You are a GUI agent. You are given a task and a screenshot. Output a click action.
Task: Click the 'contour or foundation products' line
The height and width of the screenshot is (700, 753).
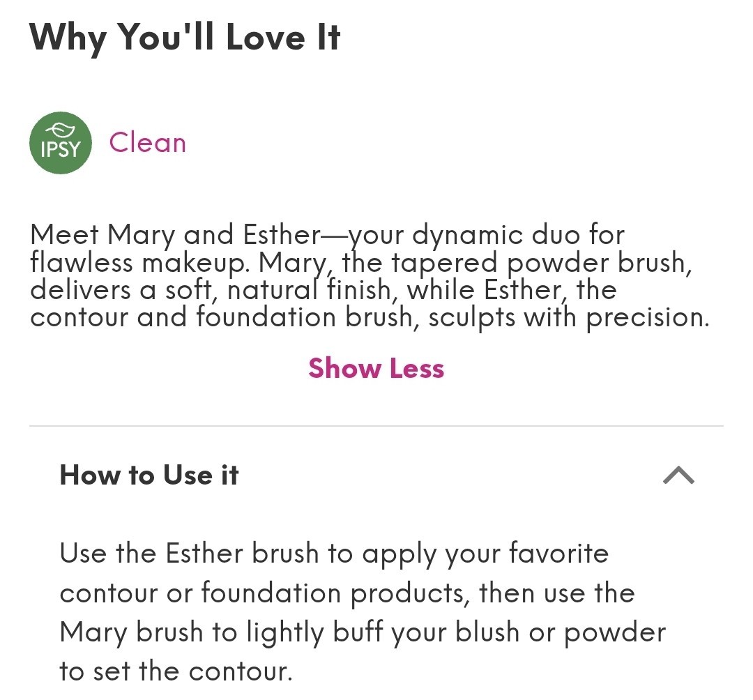(x=347, y=593)
